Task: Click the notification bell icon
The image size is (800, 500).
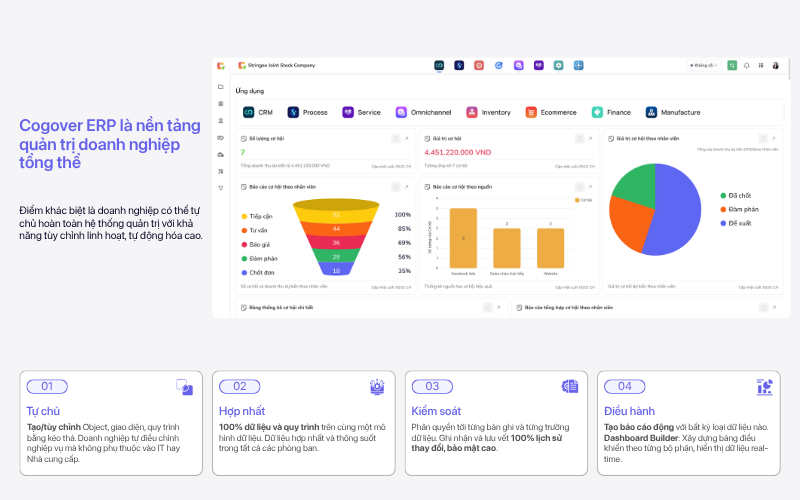Action: click(746, 66)
